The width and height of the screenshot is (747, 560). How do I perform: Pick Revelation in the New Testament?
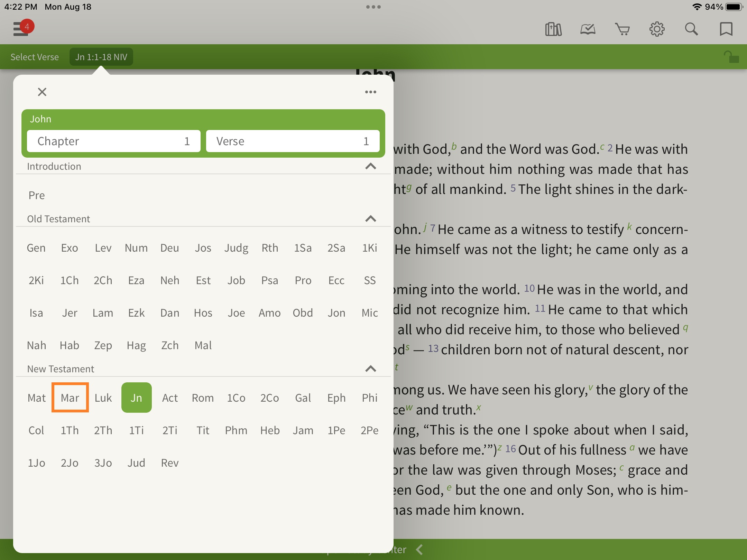tap(169, 463)
